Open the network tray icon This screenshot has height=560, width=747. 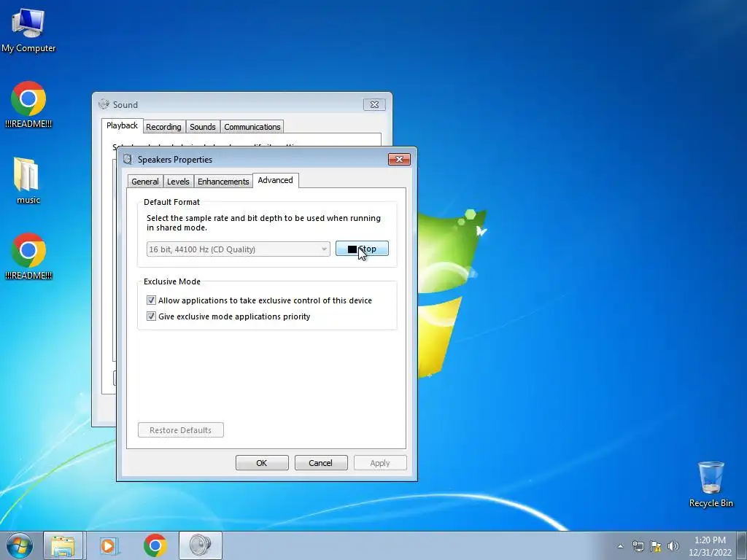point(638,546)
